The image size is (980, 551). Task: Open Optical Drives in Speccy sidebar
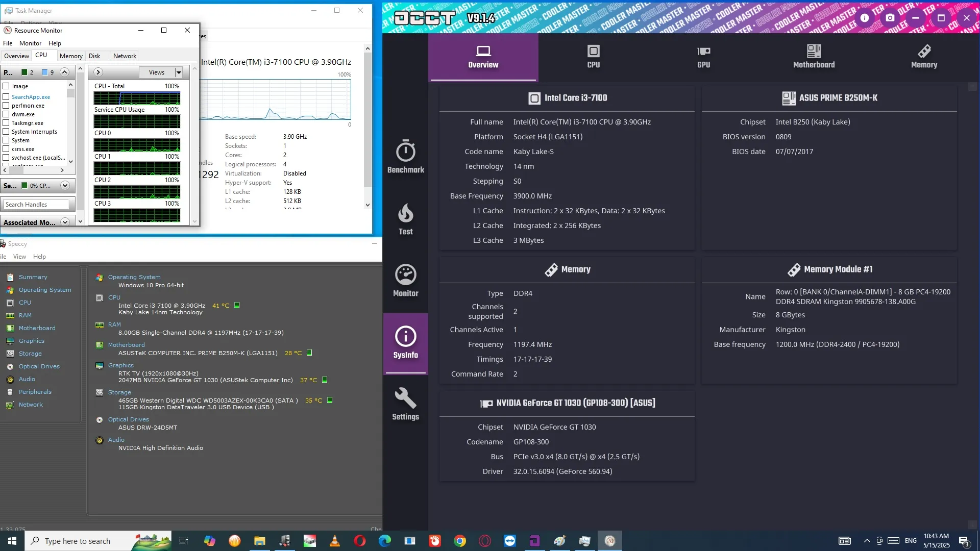pyautogui.click(x=39, y=366)
